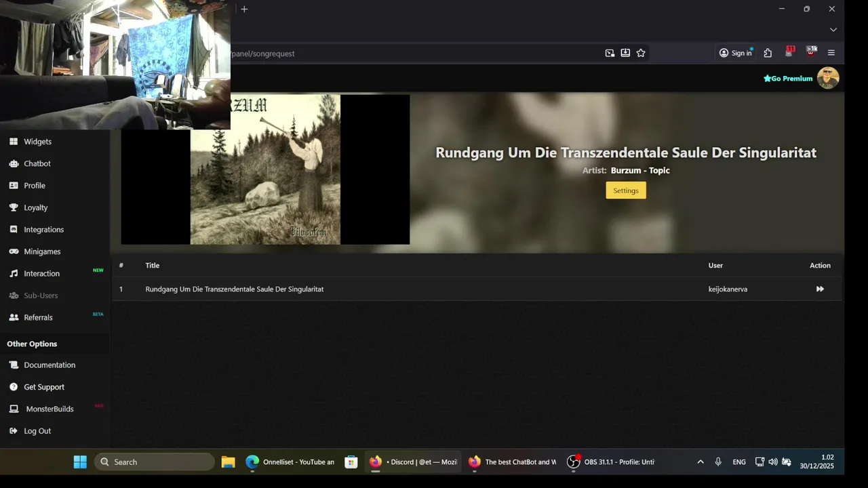Image resolution: width=868 pixels, height=488 pixels.
Task: Click Log Out
Action: 37,431
